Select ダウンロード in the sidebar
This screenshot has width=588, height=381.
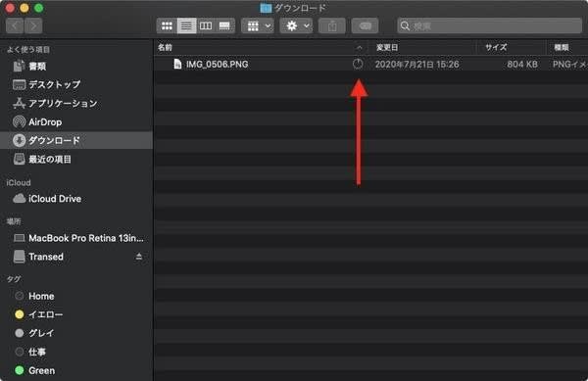point(76,140)
